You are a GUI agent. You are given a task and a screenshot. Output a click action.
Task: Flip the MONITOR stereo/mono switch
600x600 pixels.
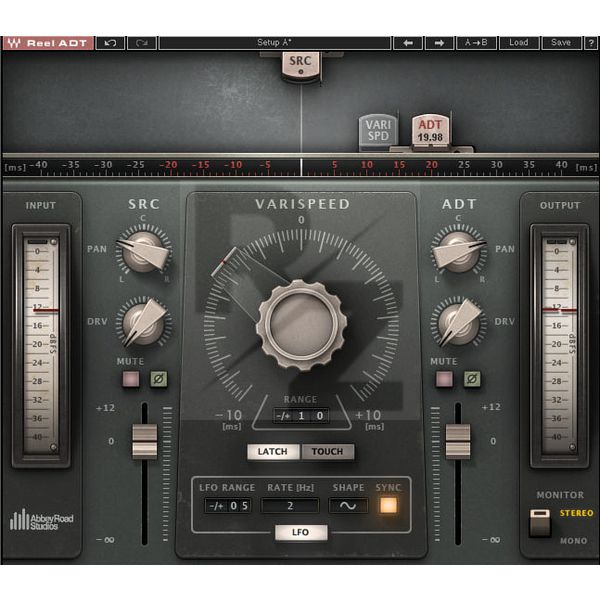[x=540, y=523]
